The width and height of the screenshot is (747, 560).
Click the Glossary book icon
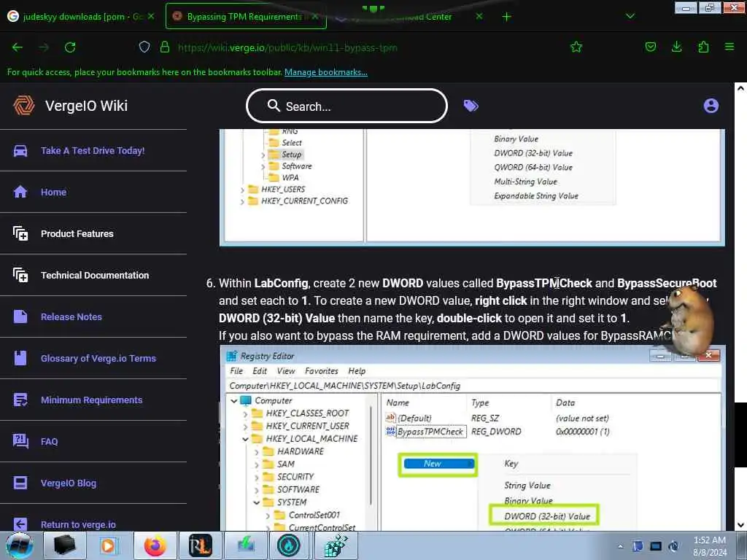20,358
